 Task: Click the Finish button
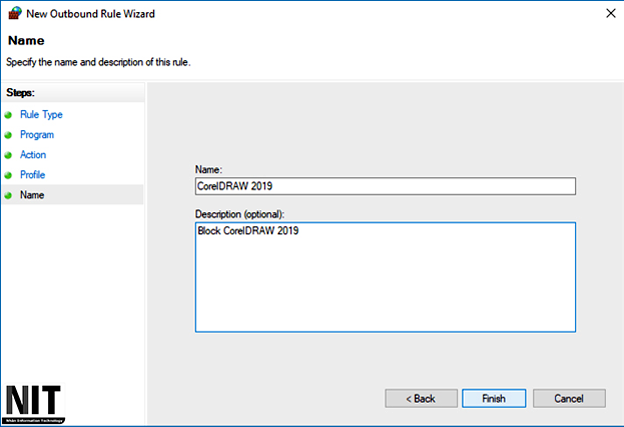point(494,398)
